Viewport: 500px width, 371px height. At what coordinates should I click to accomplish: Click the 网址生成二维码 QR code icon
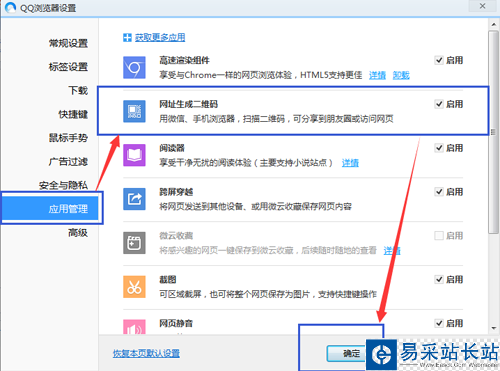pos(134,111)
